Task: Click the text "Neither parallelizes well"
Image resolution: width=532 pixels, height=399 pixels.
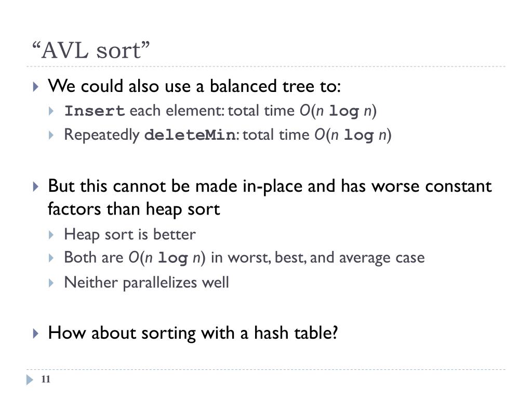Action: [147, 283]
